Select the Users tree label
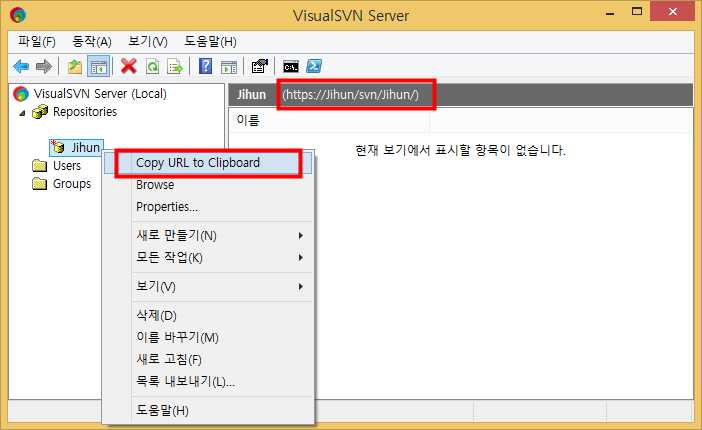702x430 pixels. [67, 166]
